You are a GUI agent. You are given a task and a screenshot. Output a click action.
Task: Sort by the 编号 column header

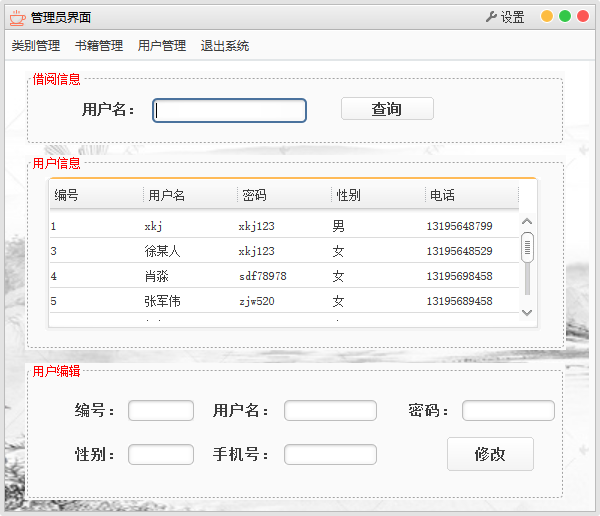[x=96, y=195]
